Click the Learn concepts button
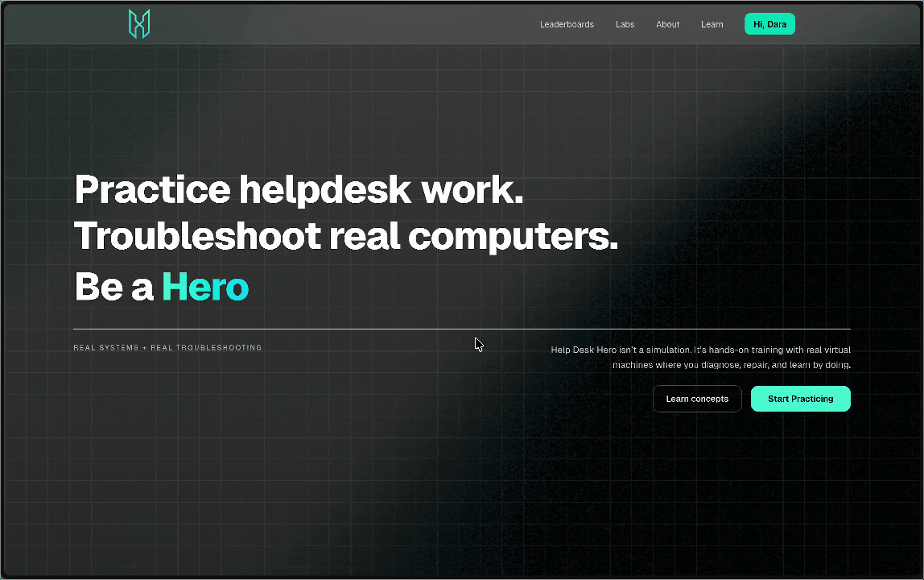This screenshot has height=580, width=924. 697,399
